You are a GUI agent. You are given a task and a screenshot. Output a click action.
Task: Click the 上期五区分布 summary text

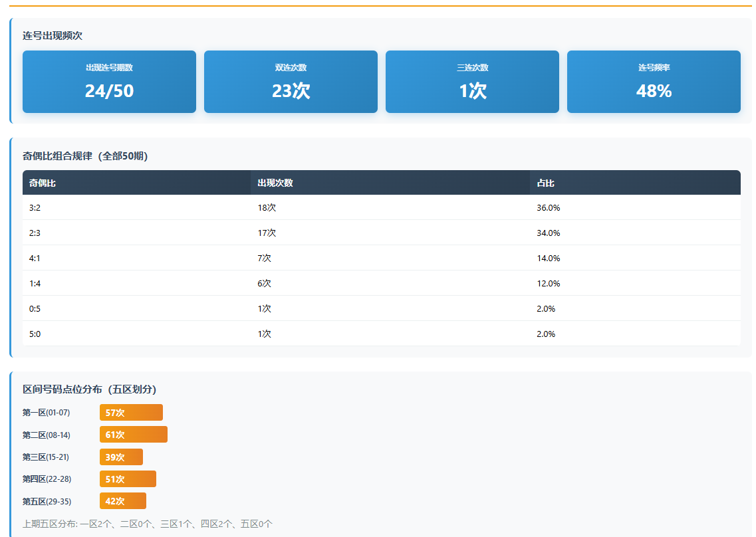click(x=148, y=524)
